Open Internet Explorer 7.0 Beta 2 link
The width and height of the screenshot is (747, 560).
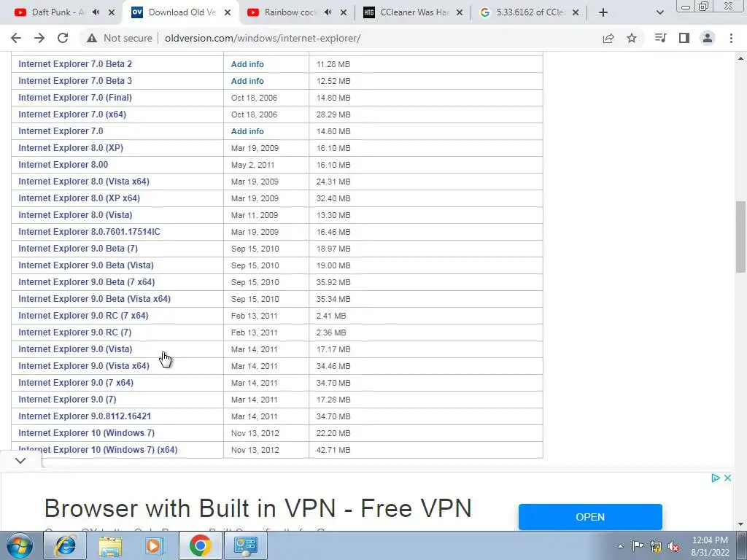(75, 64)
